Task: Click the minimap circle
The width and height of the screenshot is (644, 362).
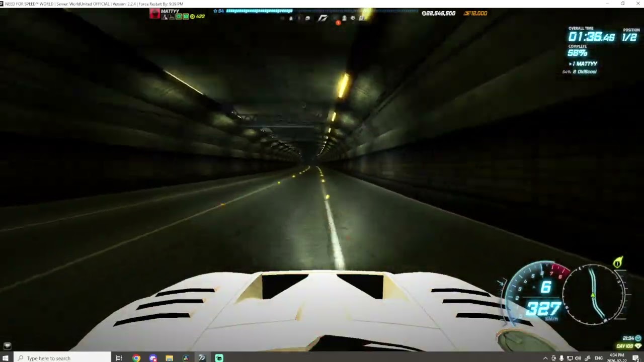Action: click(594, 295)
